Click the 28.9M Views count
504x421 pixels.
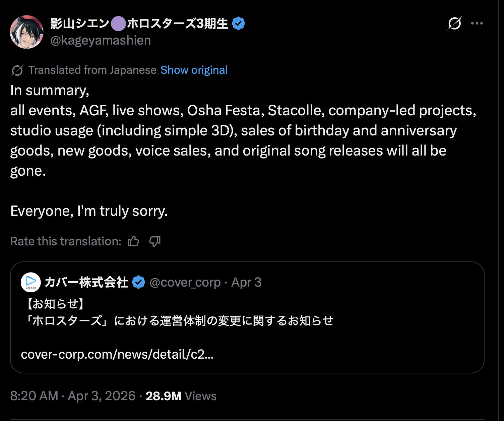(x=181, y=396)
